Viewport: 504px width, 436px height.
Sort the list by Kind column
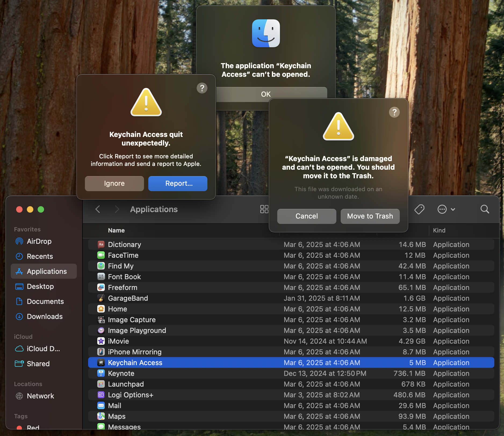click(x=439, y=230)
